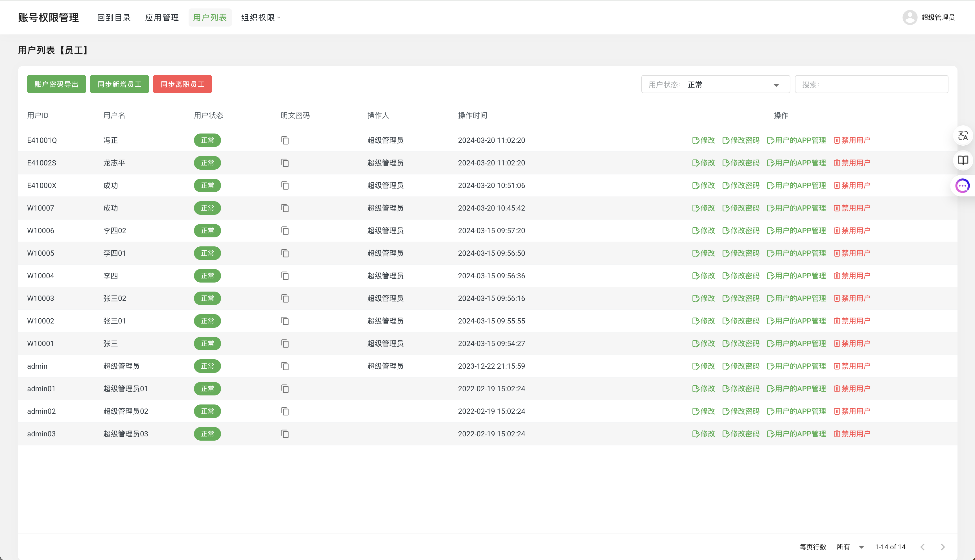Open 用户的APP管理 for user E41000X
This screenshot has width=975, height=560.
pos(796,185)
